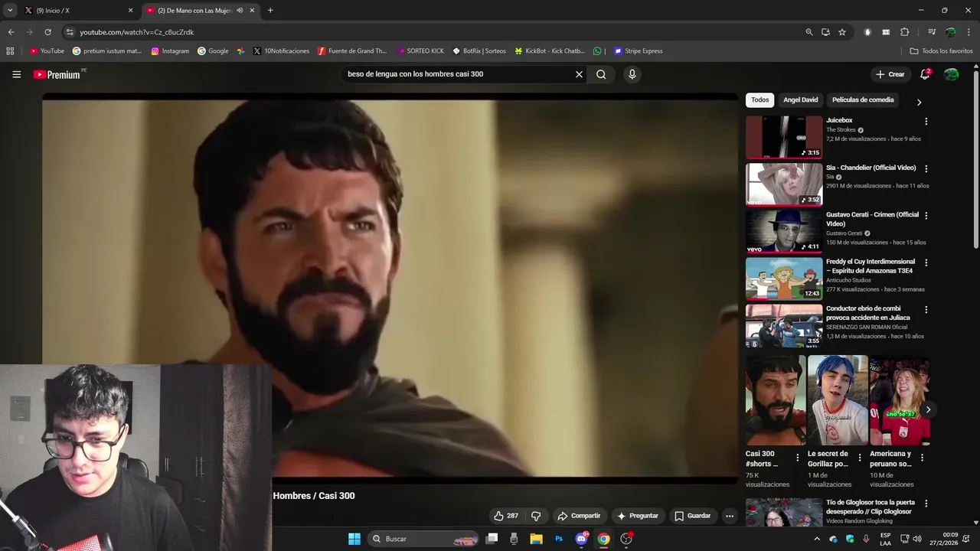Open volume control in system tray
Image resolution: width=980 pixels, height=551 pixels.
point(917,539)
